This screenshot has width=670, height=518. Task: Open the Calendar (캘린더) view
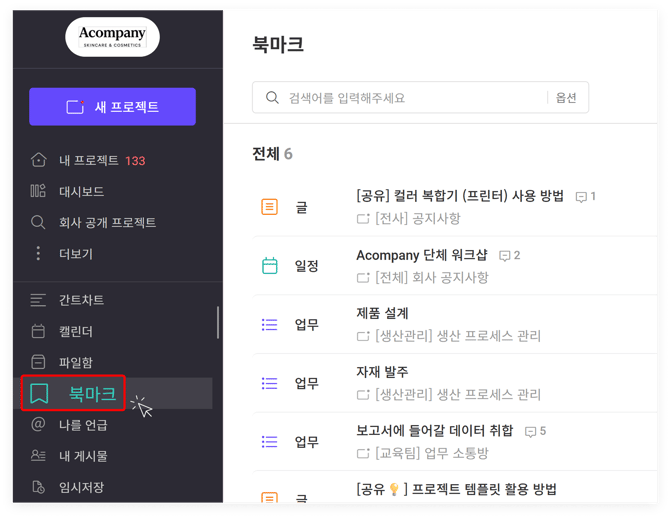pyautogui.click(x=74, y=331)
